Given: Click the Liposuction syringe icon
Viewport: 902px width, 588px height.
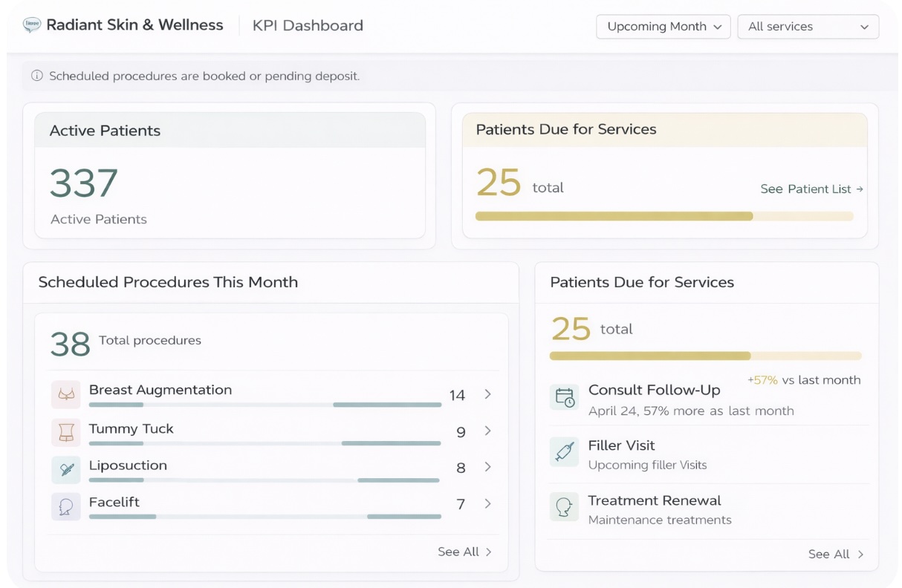Looking at the screenshot, I should click(66, 468).
